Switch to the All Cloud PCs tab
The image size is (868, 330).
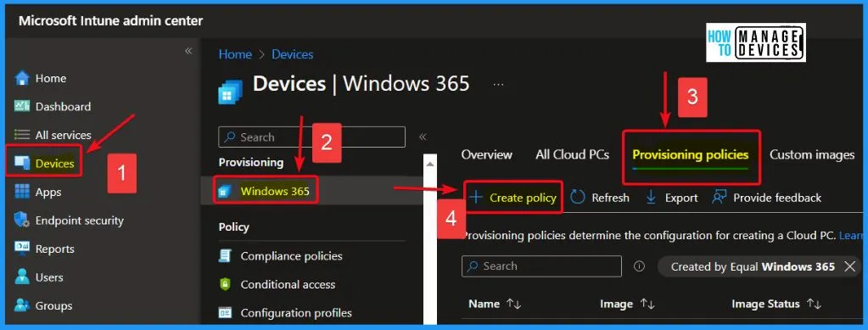[573, 154]
